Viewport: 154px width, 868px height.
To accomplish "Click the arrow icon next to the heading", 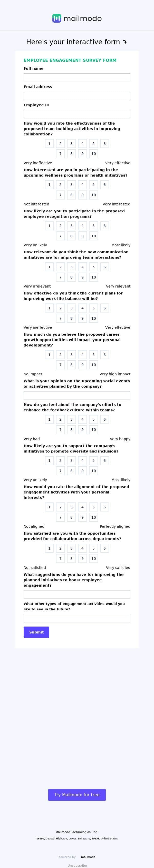I will click(125, 42).
